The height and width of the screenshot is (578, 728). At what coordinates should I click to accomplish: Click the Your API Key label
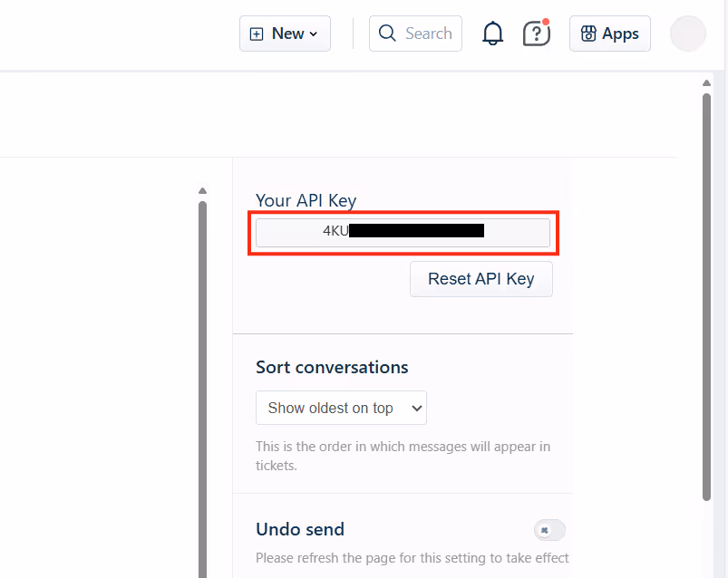[x=306, y=200]
